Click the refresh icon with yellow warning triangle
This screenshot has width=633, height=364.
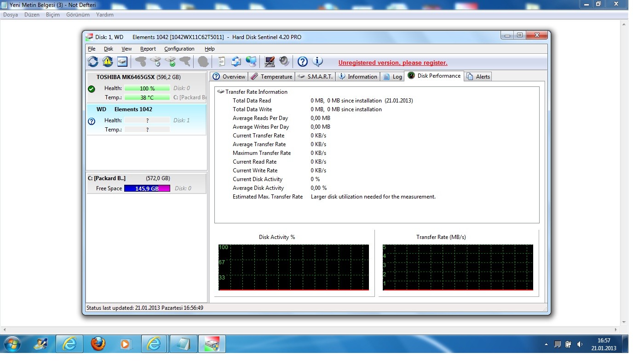click(108, 62)
